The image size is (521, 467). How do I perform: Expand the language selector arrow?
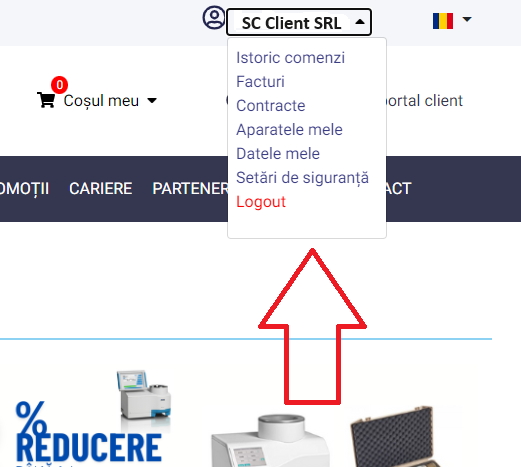click(x=467, y=19)
